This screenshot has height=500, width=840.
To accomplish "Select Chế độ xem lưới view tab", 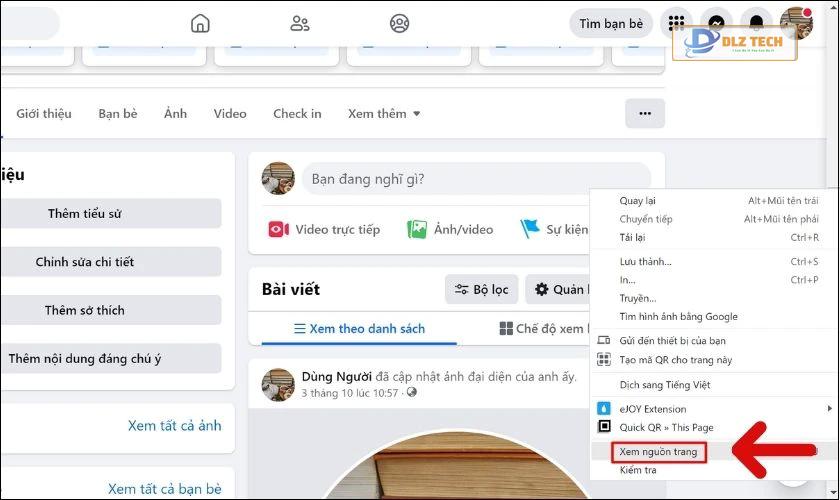I will pos(544,329).
